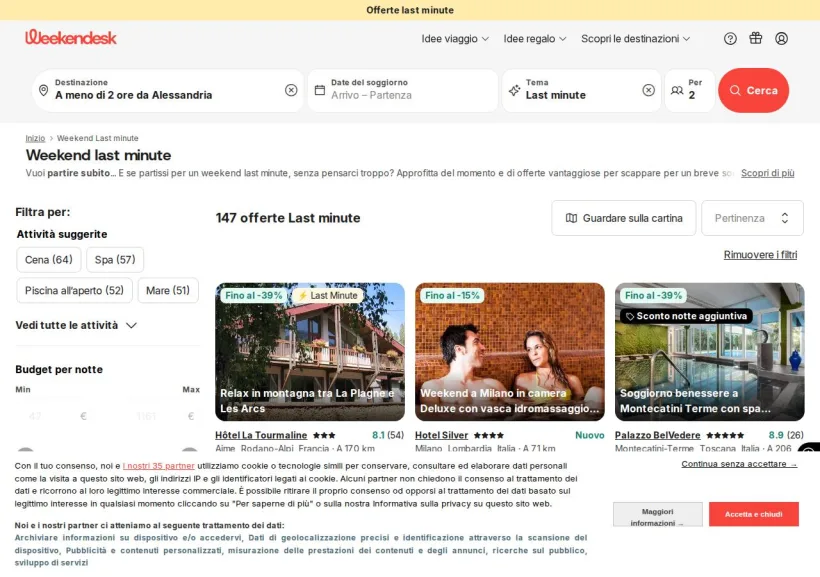Image resolution: width=820 pixels, height=577 pixels.
Task: Click Fino al -15% badge on Milano card
Action: tap(452, 296)
